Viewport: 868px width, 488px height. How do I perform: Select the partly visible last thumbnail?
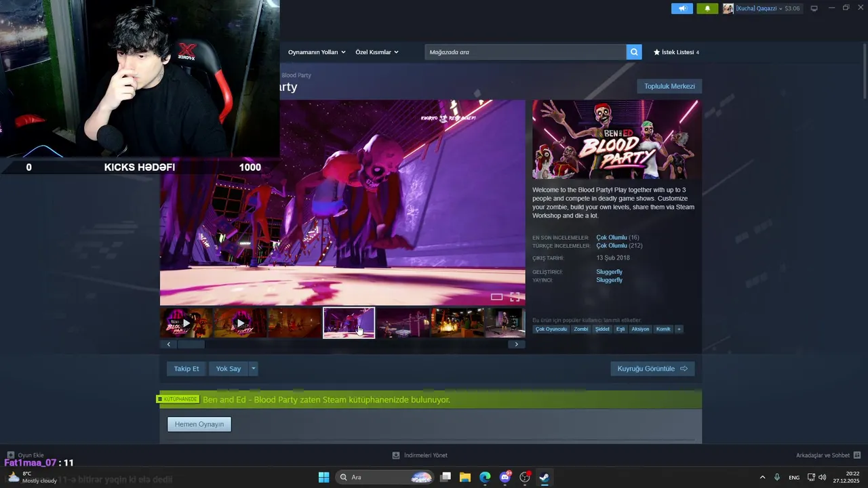tap(505, 323)
